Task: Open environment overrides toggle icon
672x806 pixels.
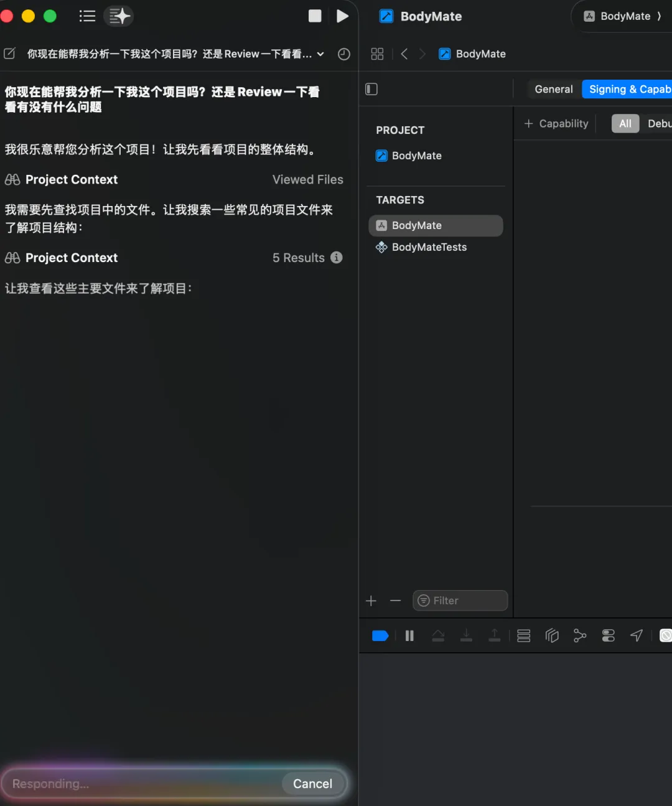Action: tap(609, 635)
